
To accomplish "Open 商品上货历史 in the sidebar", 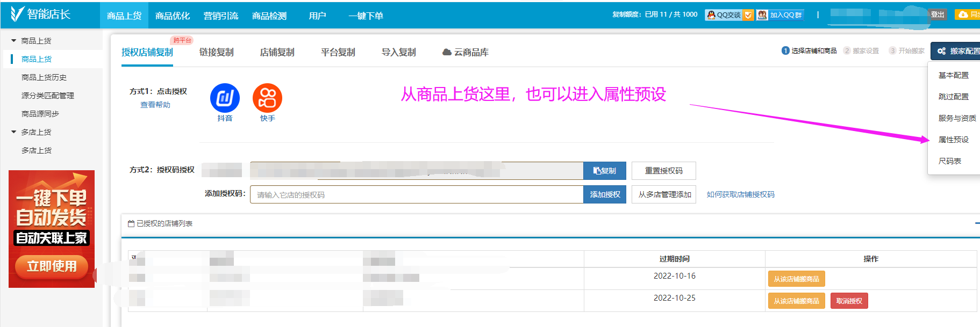I will tap(44, 77).
